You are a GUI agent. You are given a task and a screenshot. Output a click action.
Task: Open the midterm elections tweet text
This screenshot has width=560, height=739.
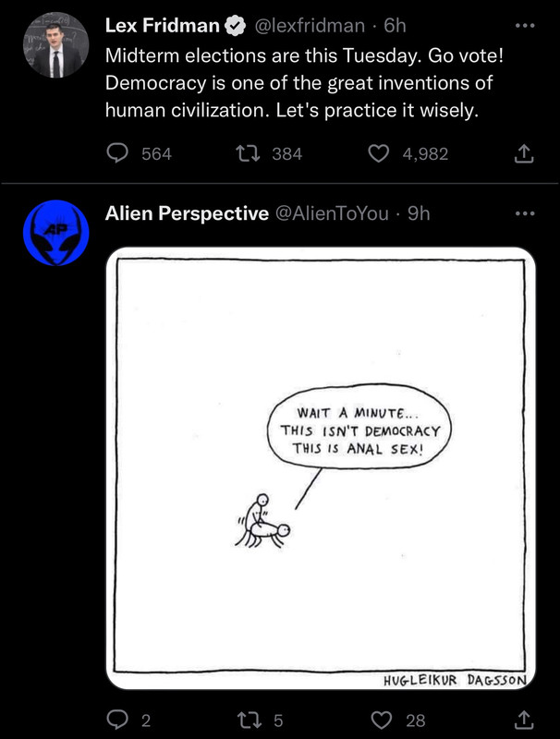coord(305,83)
